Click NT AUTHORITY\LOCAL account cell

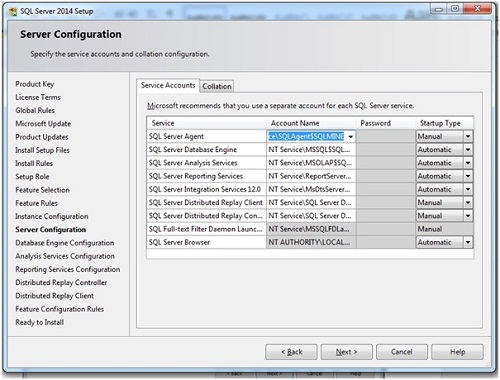coord(311,242)
